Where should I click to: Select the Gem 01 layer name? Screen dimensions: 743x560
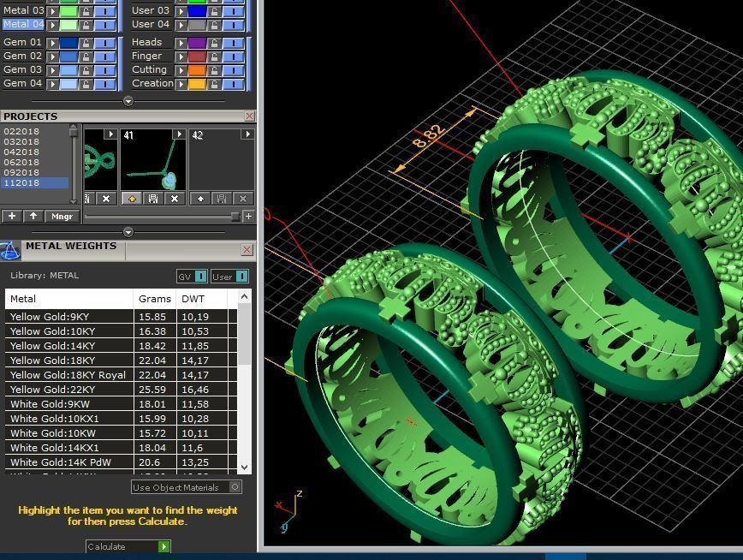[23, 42]
